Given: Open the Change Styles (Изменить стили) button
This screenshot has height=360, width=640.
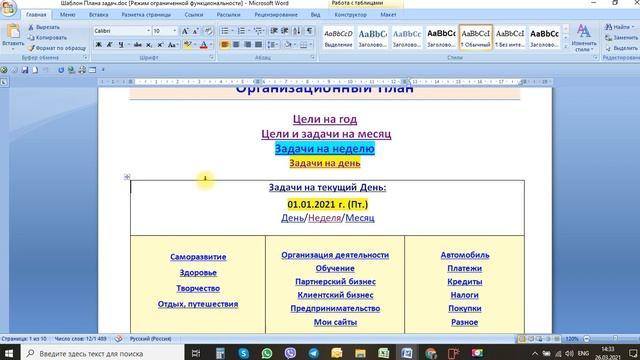Looking at the screenshot, I should pyautogui.click(x=584, y=38).
